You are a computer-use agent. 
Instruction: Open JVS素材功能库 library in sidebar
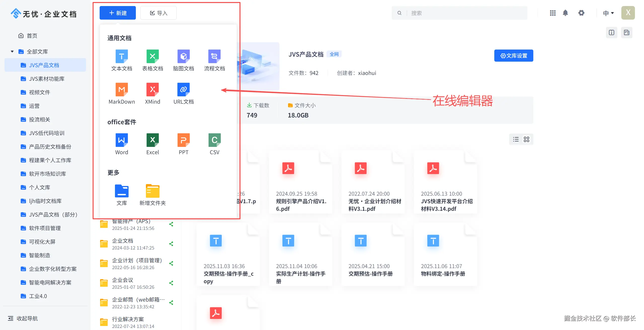(x=47, y=79)
